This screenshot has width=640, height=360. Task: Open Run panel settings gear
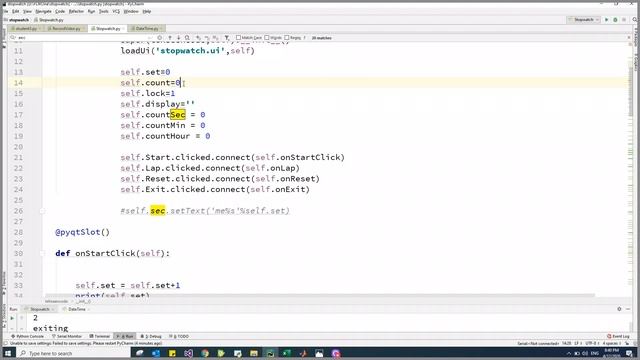pos(619,309)
